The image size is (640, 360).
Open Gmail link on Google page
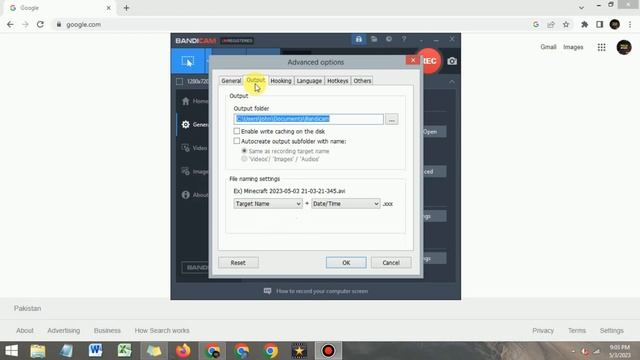548,47
